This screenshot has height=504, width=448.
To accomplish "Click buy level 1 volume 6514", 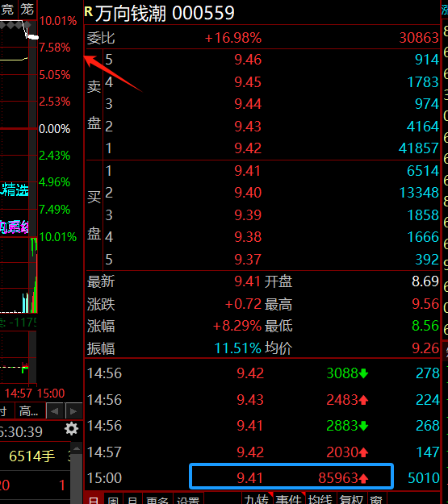I will pos(423,171).
